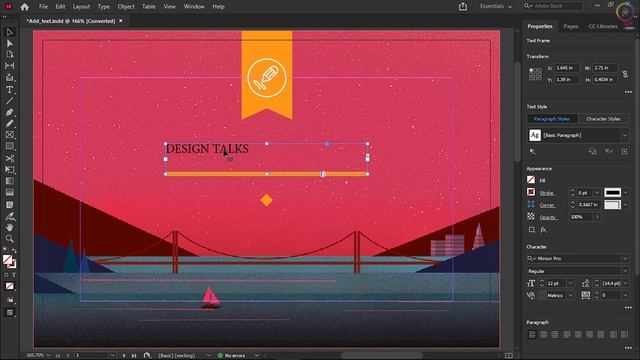Click the Align left paragraph button
This screenshot has width=640, height=360.
pyautogui.click(x=532, y=335)
